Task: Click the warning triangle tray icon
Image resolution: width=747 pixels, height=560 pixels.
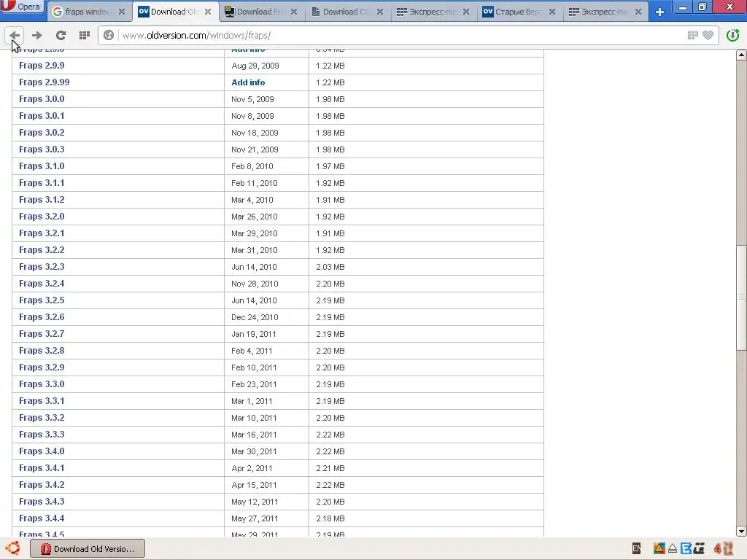Action: pos(659,548)
